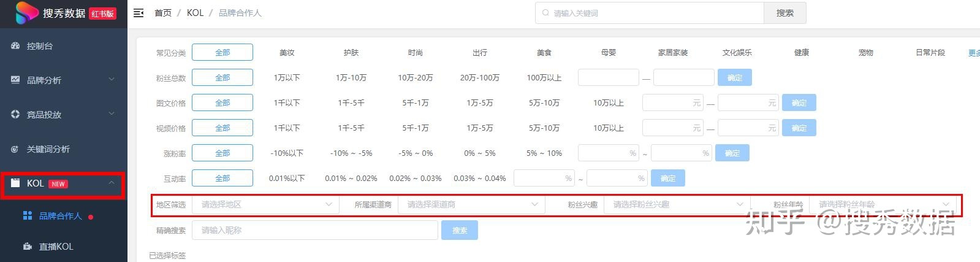Image resolution: width=980 pixels, height=262 pixels.
Task: Expand the 竞品投放 sidebar menu chevron
Action: 112,114
